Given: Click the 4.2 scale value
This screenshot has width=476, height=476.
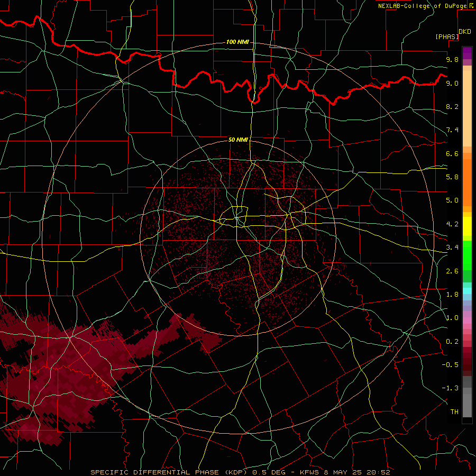Looking at the screenshot, I should pyautogui.click(x=452, y=224).
